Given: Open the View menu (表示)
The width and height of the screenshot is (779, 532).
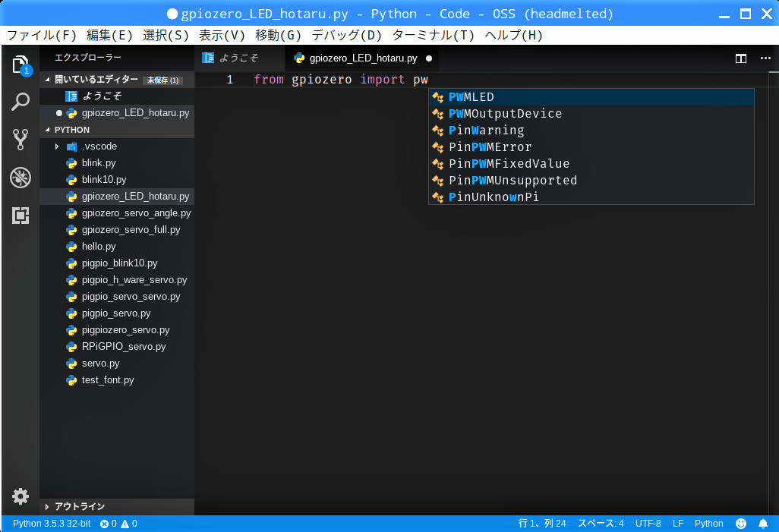Looking at the screenshot, I should pos(222,35).
